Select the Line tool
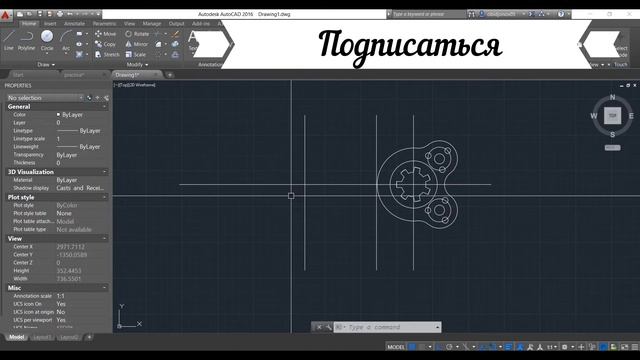The width and height of the screenshot is (640, 360). tap(9, 40)
